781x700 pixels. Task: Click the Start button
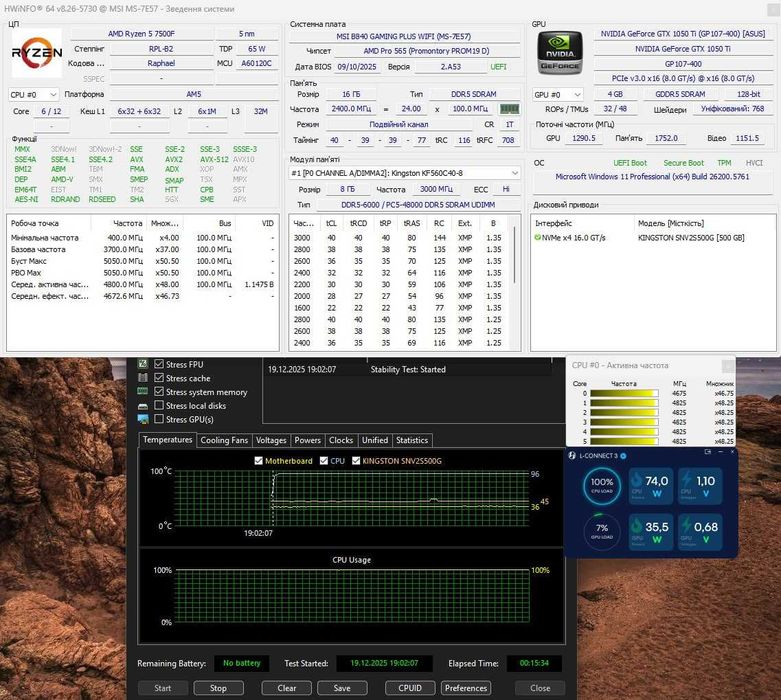163,688
